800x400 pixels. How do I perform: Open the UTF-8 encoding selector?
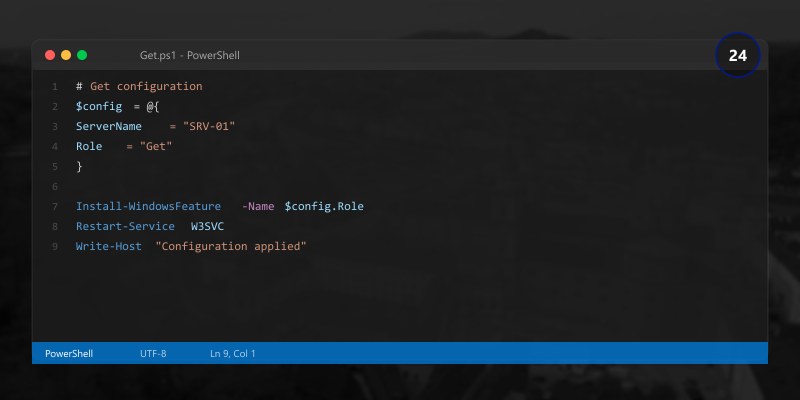153,354
